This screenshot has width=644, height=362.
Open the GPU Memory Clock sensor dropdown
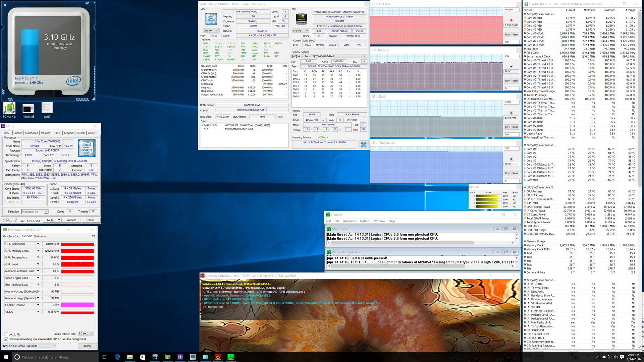coord(38,251)
